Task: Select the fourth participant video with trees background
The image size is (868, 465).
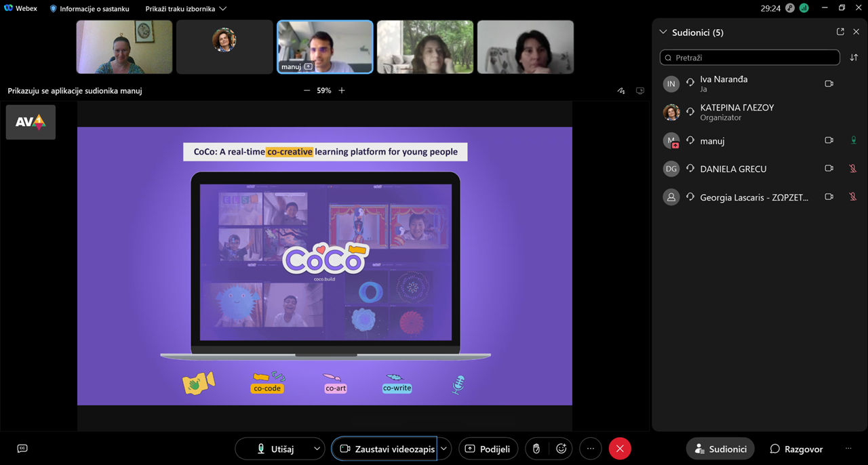Action: [425, 47]
